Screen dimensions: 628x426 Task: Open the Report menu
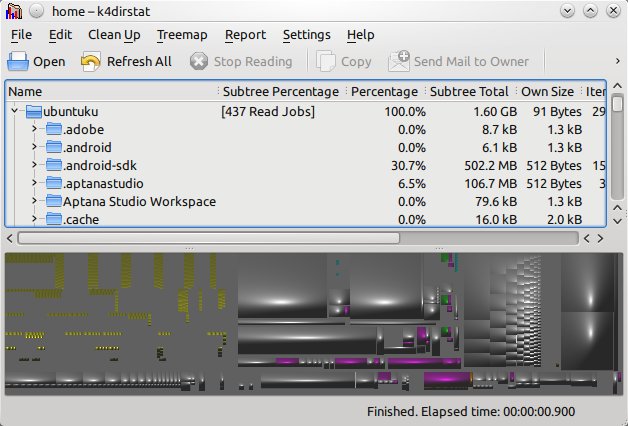(245, 35)
